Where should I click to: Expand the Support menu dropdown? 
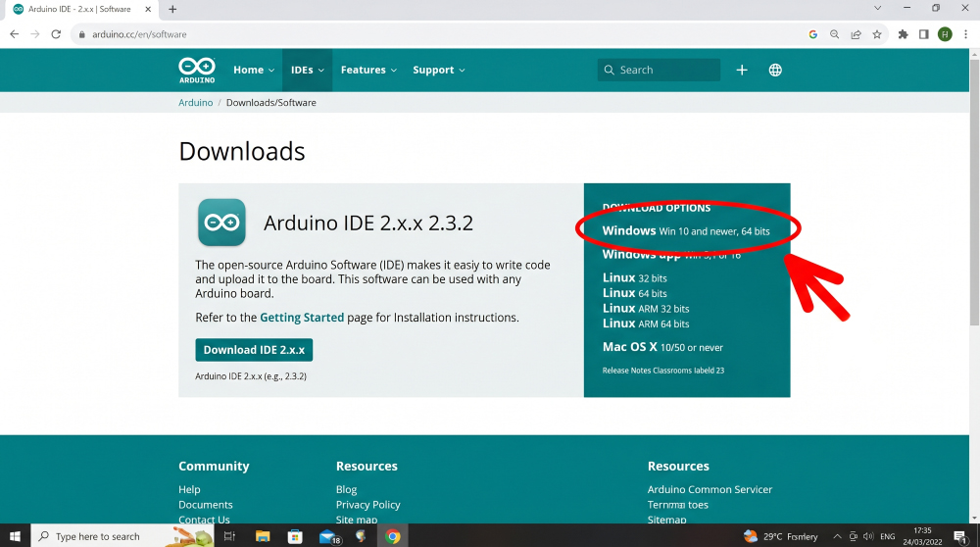click(x=439, y=70)
